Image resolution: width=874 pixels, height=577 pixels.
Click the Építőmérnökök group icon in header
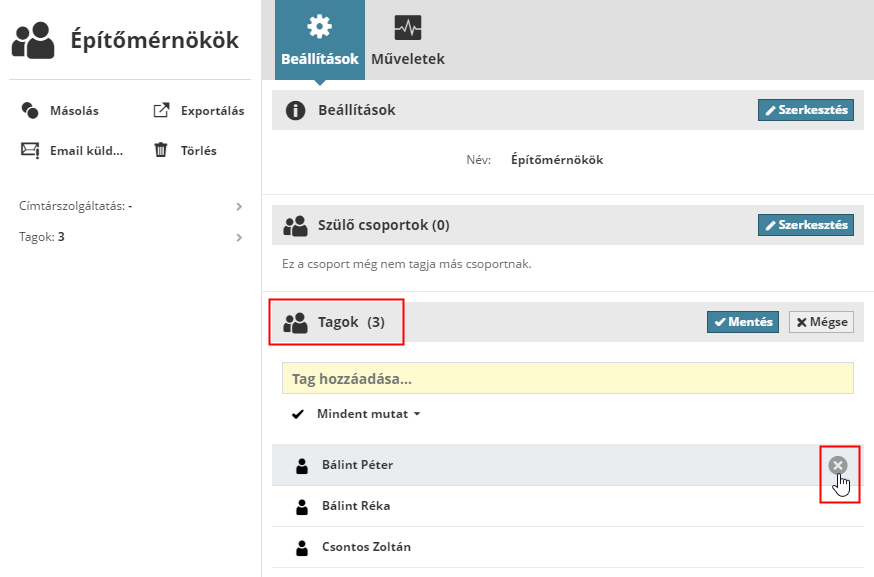tap(33, 41)
